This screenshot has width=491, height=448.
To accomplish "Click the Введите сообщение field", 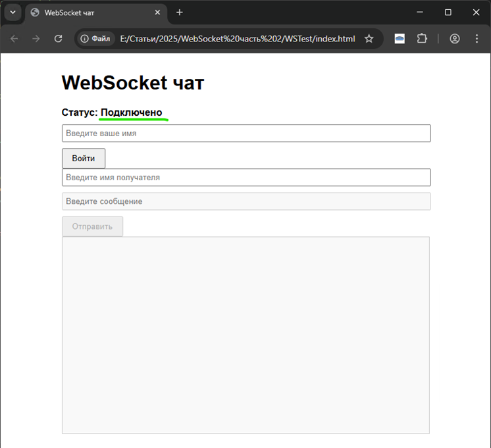I will [246, 201].
